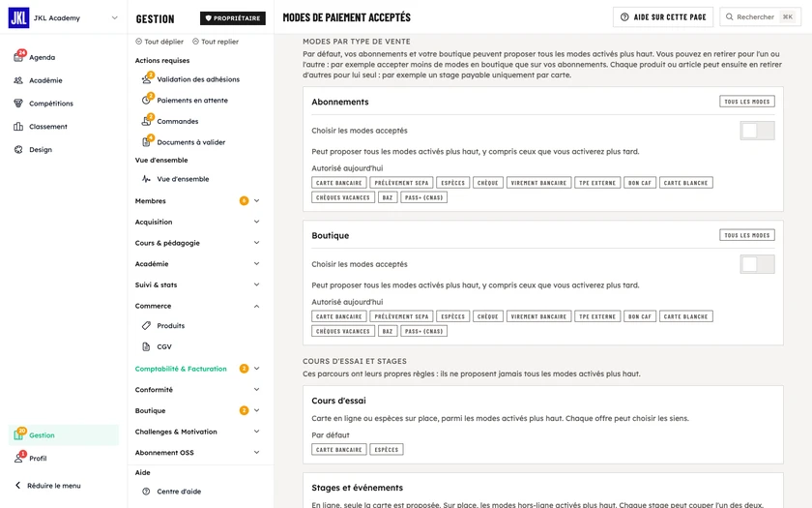Click Prélèvement SEPA tag in Abonnements
Viewport: 812px width, 508px height.
401,183
